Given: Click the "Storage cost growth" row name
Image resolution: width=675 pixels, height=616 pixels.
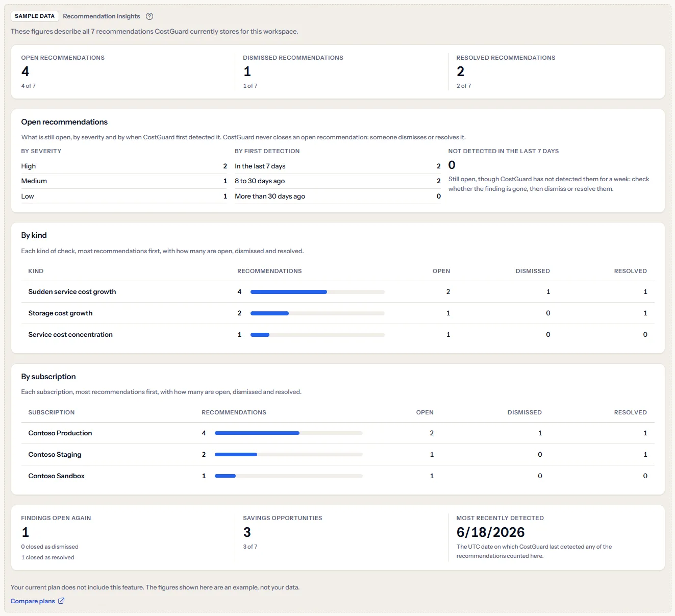Looking at the screenshot, I should tap(60, 313).
